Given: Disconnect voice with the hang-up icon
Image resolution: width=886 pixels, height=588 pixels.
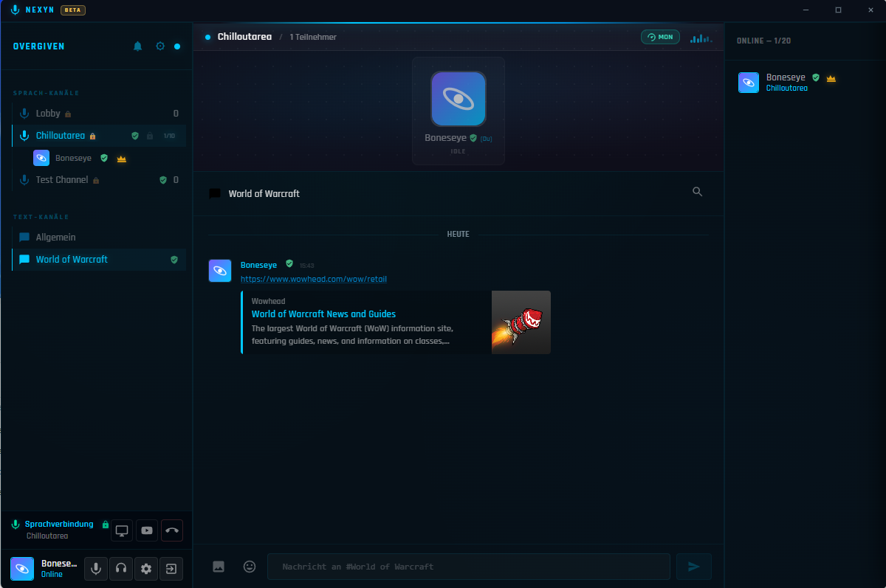Looking at the screenshot, I should (x=172, y=530).
